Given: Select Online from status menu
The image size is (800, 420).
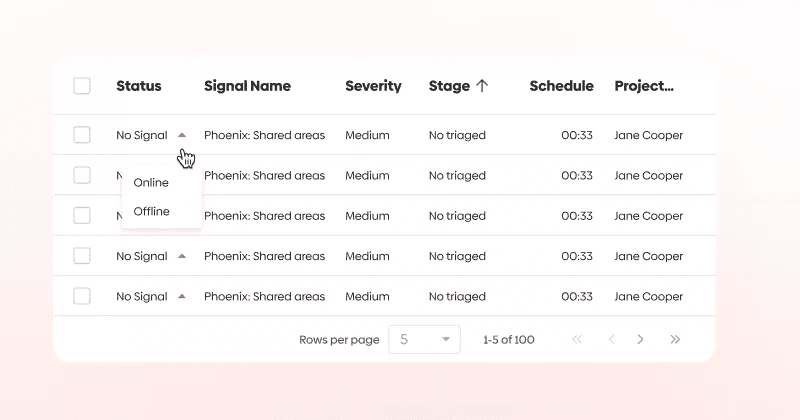Looking at the screenshot, I should pyautogui.click(x=151, y=183).
